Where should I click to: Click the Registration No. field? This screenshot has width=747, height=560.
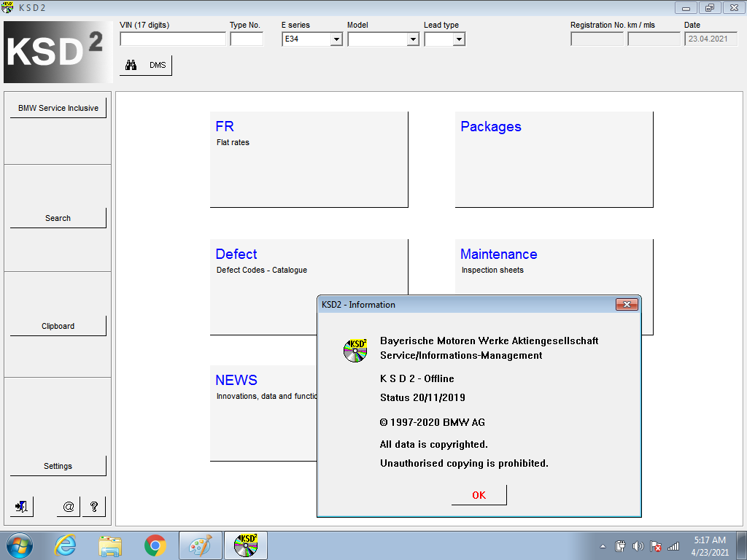pos(597,39)
